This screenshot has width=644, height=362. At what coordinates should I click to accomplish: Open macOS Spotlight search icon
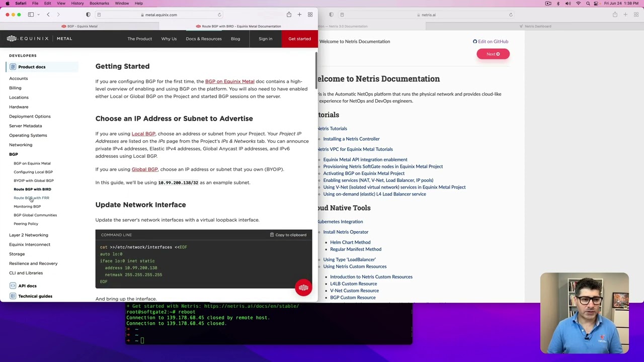(x=588, y=3)
